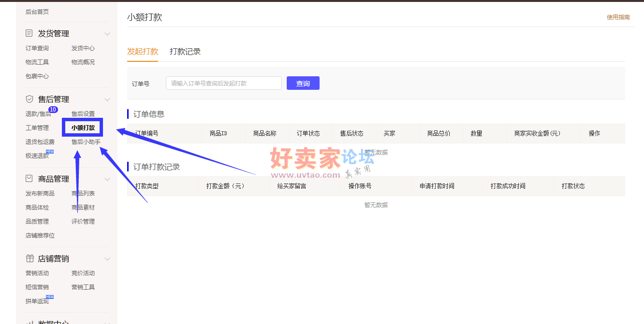Click the 商品管理 bag icon

pyautogui.click(x=29, y=179)
